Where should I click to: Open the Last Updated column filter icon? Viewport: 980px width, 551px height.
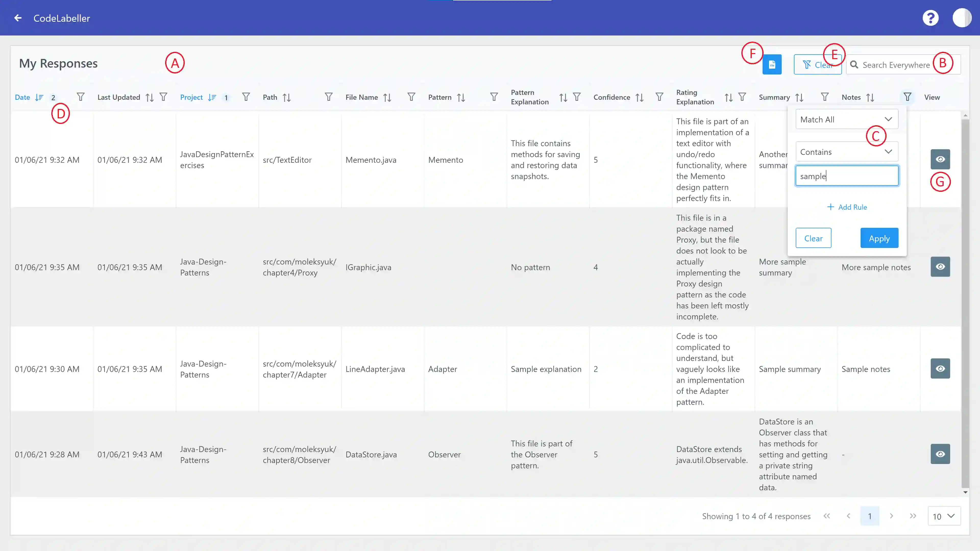pyautogui.click(x=163, y=97)
